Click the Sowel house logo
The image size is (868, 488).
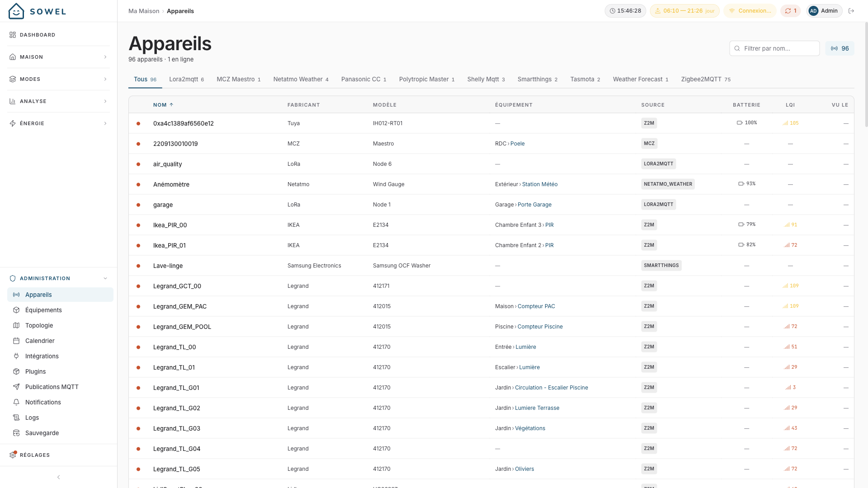tap(16, 11)
